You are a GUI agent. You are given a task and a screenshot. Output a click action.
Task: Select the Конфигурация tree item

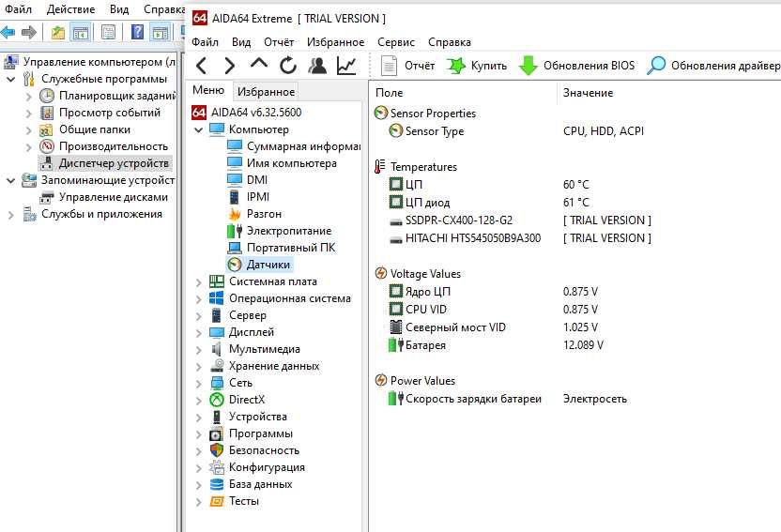tap(267, 468)
